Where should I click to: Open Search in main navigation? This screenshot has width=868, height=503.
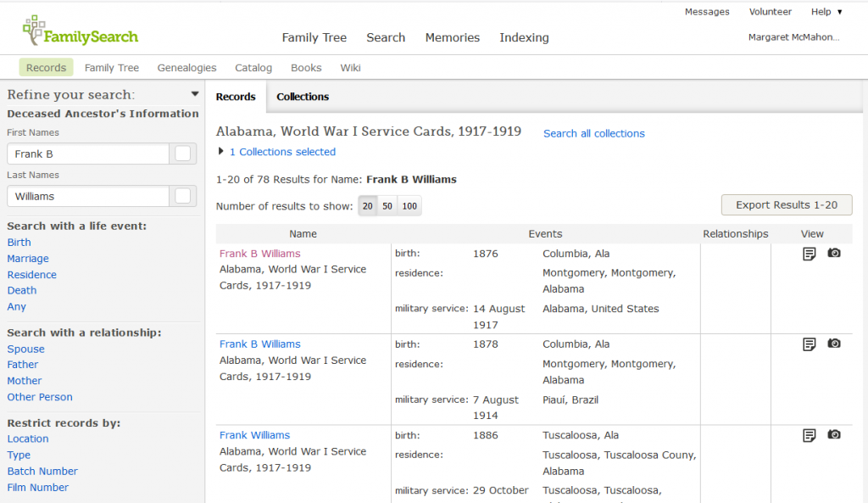pos(386,37)
